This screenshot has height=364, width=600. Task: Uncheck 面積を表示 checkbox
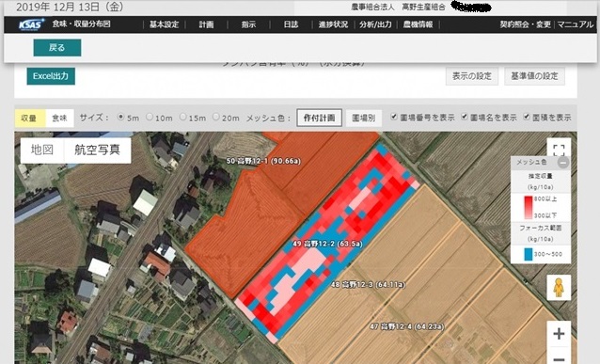coord(527,117)
